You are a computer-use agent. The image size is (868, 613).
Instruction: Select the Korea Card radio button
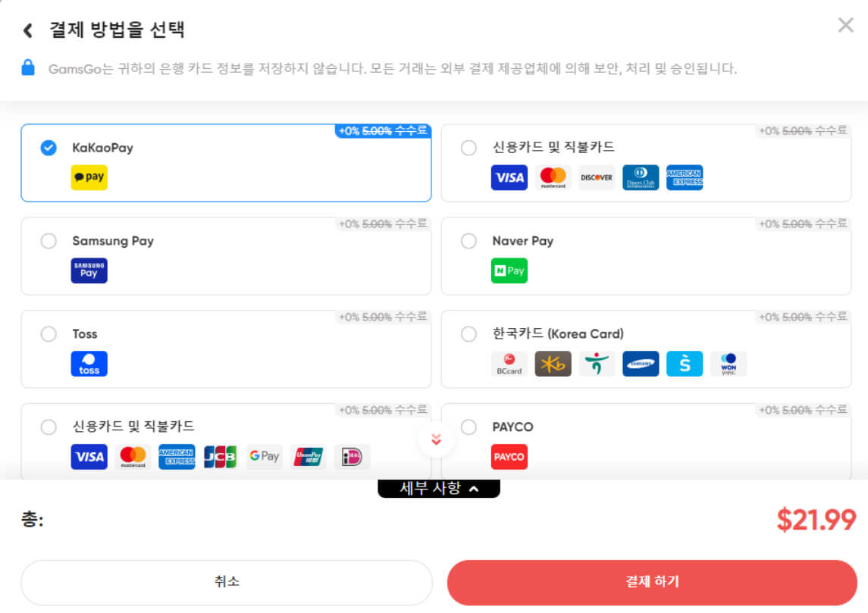469,333
